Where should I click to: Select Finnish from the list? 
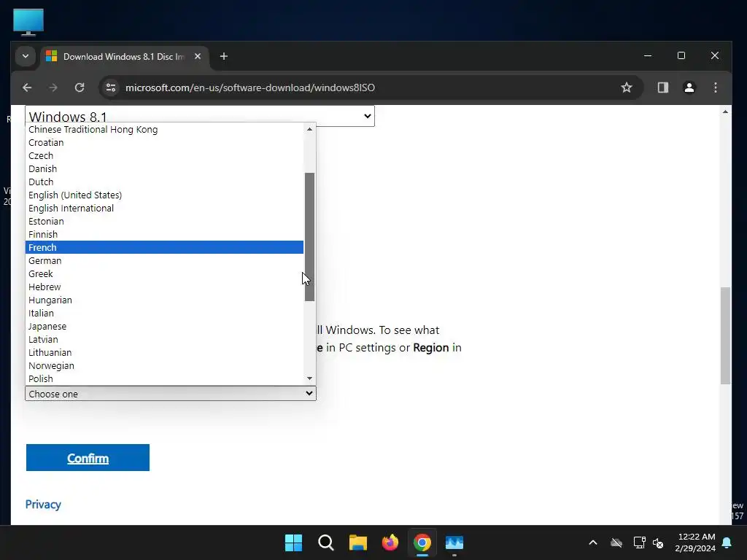(164, 234)
